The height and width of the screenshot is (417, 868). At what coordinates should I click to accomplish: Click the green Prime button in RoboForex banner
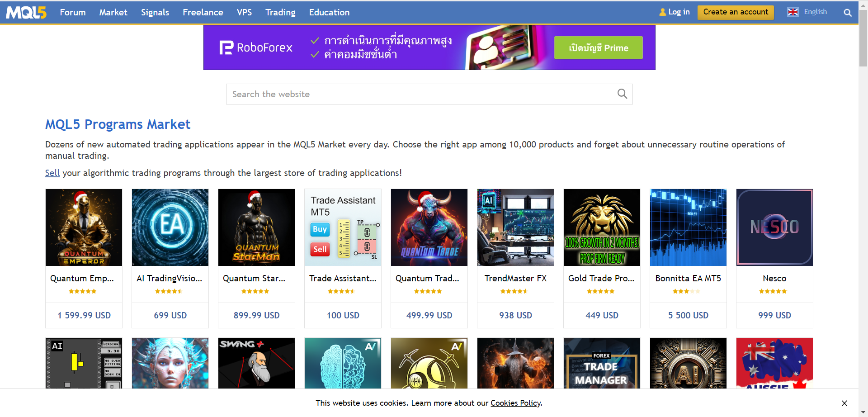point(599,47)
